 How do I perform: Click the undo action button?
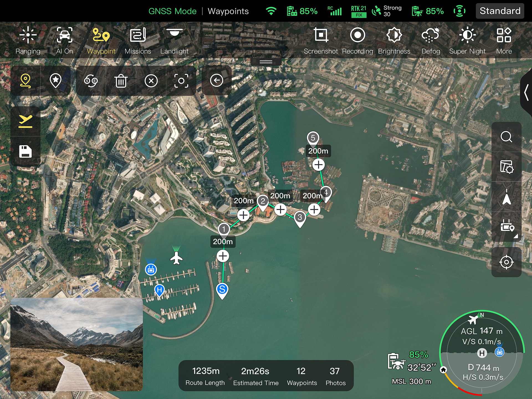[x=216, y=80]
